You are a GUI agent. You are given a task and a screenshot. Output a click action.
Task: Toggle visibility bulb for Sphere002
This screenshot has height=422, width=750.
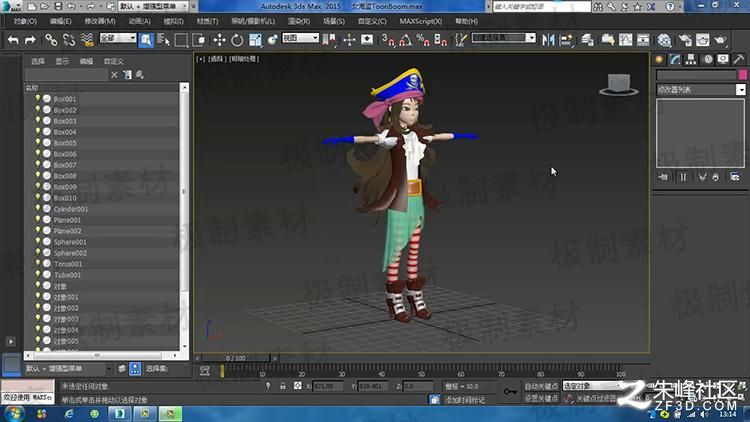pyautogui.click(x=38, y=253)
